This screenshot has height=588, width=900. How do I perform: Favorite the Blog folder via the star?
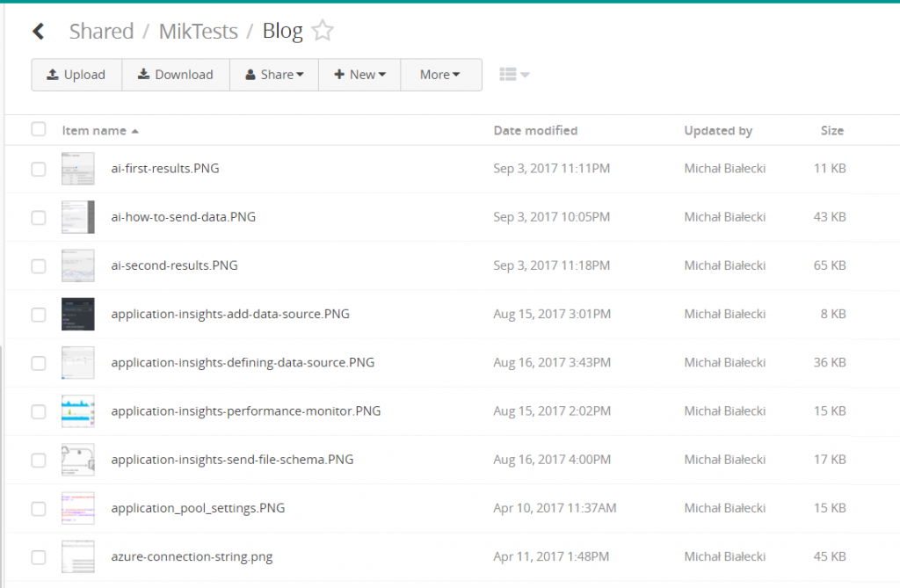(x=322, y=30)
